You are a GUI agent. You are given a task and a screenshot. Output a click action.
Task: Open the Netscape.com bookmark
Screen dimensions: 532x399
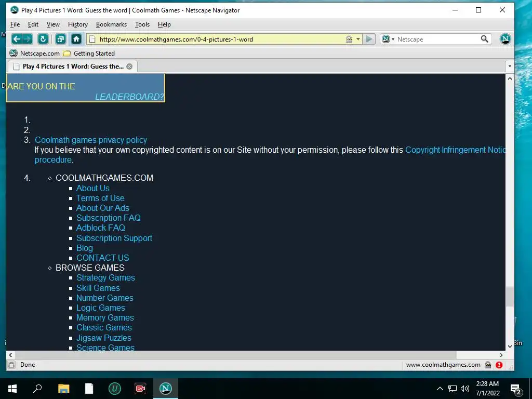click(x=35, y=54)
